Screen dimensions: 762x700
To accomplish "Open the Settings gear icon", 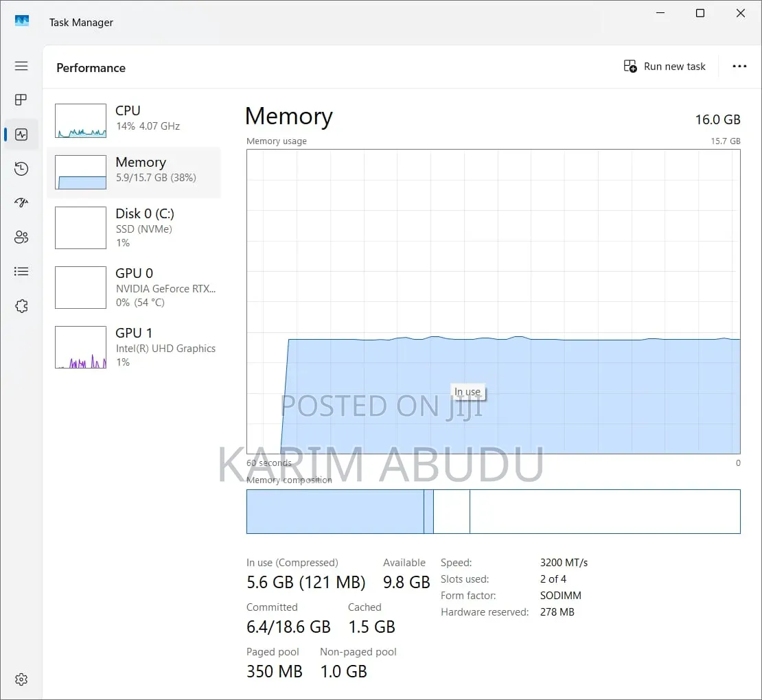I will [x=21, y=679].
